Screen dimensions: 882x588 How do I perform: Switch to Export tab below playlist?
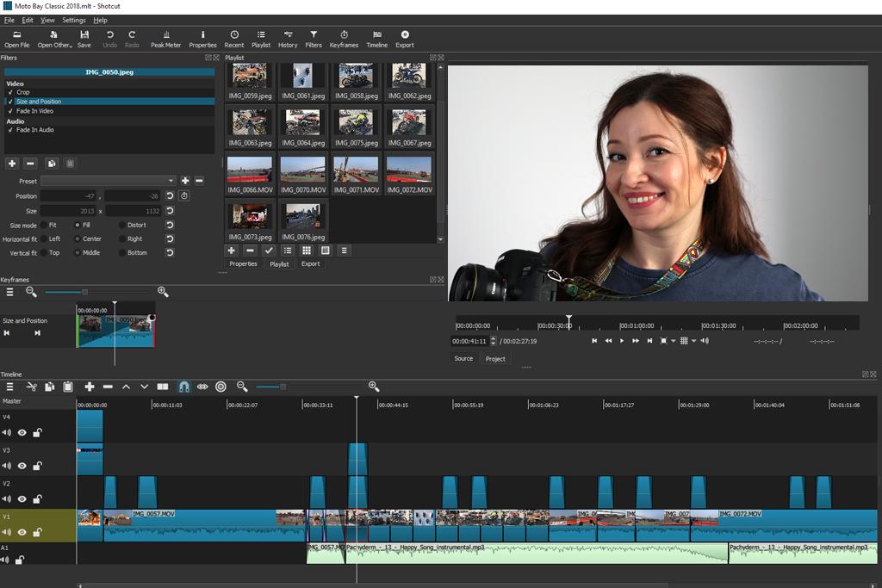(310, 263)
